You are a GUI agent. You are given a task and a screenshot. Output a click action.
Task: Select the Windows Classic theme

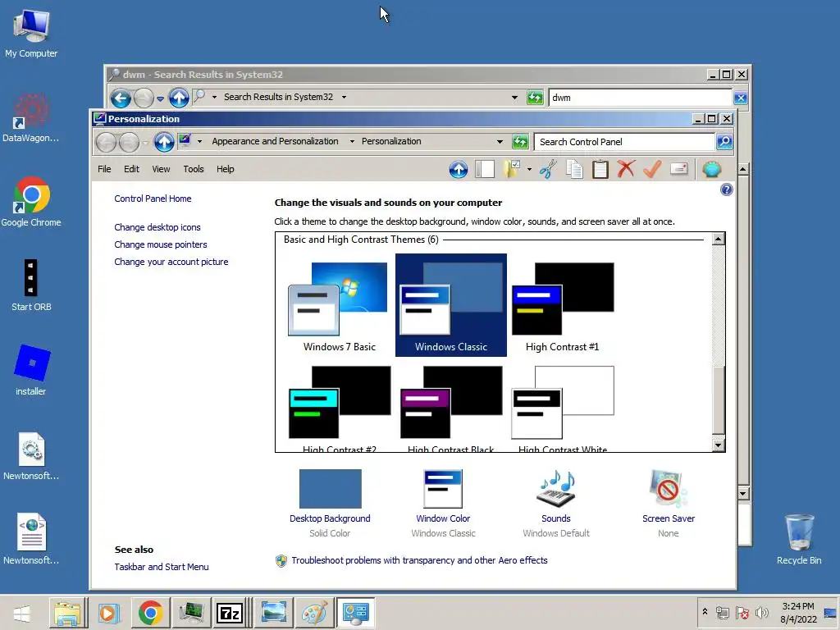pyautogui.click(x=450, y=305)
